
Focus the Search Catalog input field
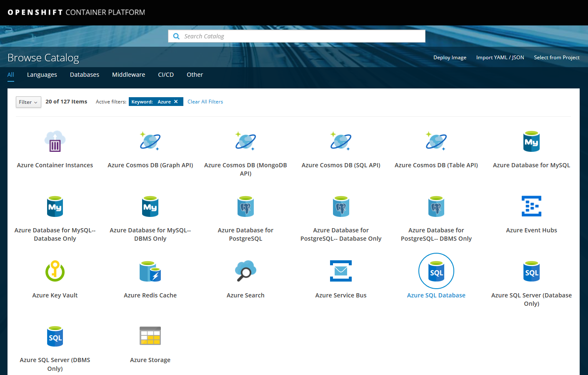[297, 36]
